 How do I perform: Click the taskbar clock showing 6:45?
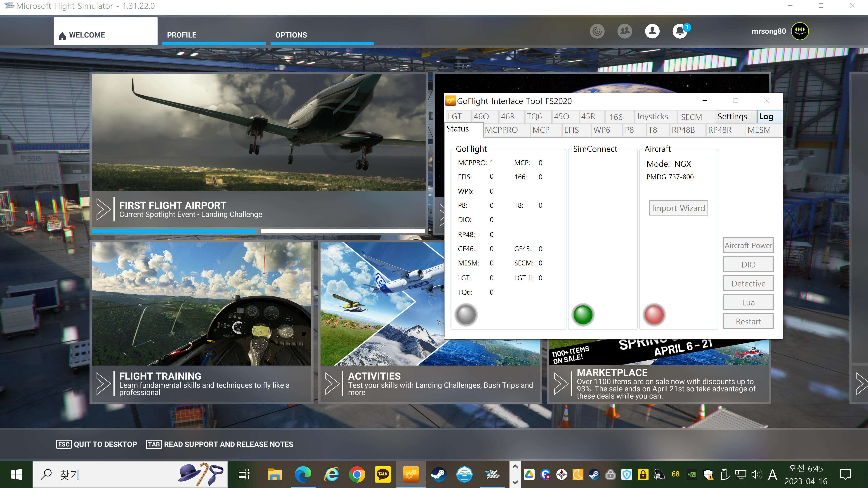coord(806,474)
